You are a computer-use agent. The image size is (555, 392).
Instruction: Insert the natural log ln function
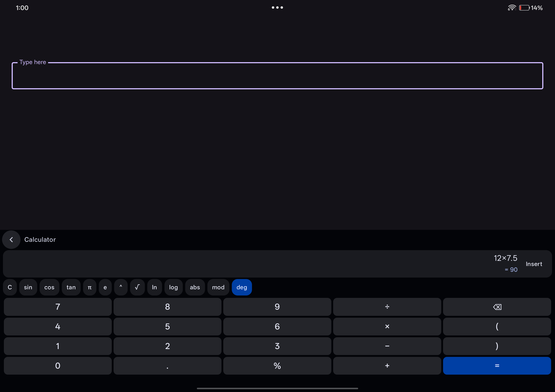coord(154,287)
